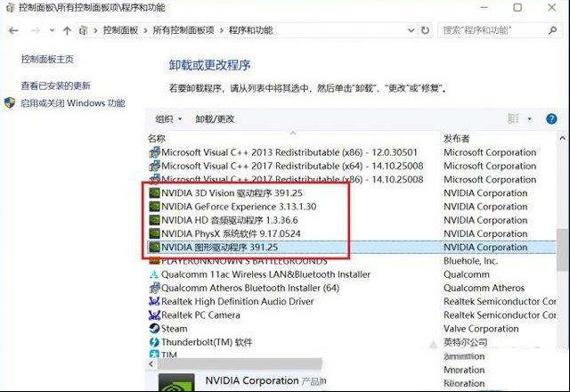570x392 pixels.
Task: Expand the chevron after 控制面板 breadcrumb
Action: pos(145,30)
